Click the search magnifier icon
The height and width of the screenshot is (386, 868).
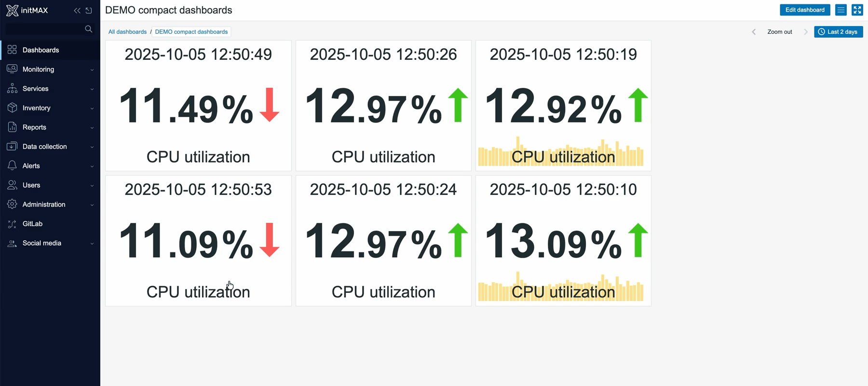click(88, 29)
